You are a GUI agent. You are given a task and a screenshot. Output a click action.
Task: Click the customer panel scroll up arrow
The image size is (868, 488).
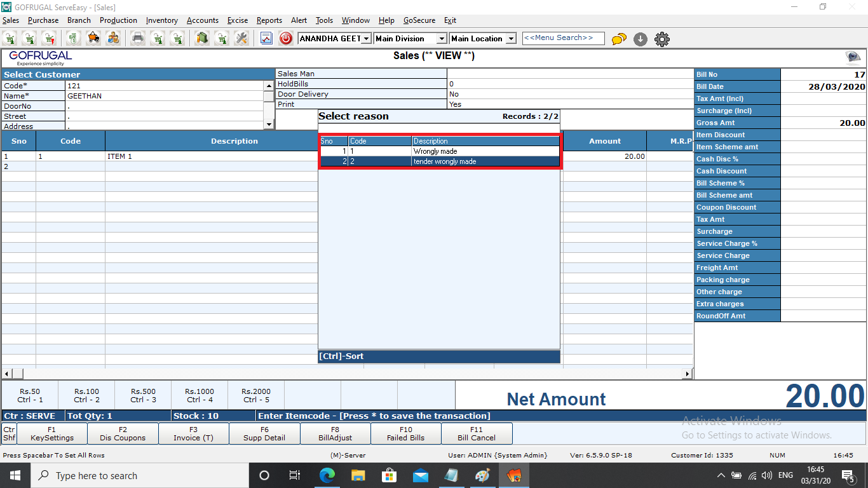(x=269, y=85)
